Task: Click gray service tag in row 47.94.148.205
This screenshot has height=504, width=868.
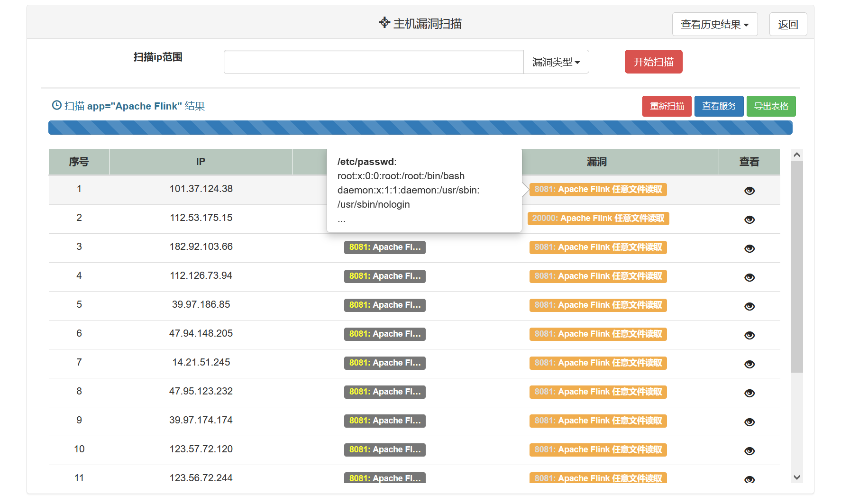Action: click(x=384, y=334)
